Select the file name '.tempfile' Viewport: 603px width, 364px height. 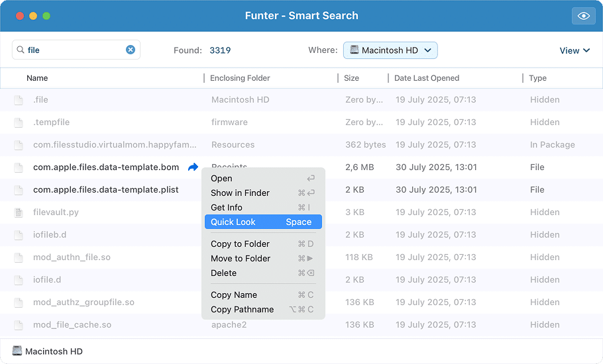click(51, 122)
